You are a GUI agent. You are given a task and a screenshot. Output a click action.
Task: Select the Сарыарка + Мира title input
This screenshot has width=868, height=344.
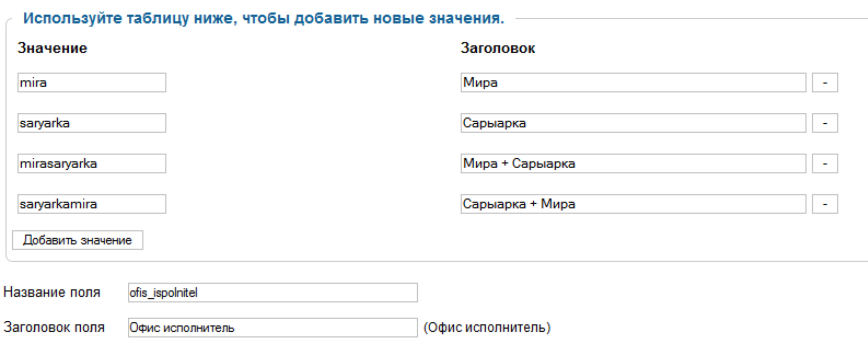pos(633,204)
